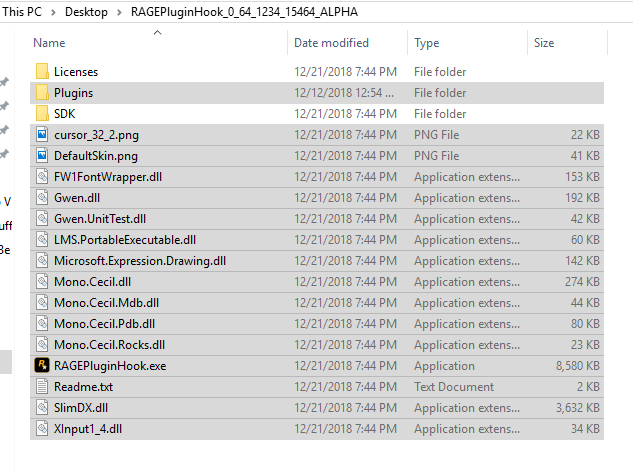This screenshot has height=471, width=633.
Task: Select the file name Readme.txt
Action: pyautogui.click(x=84, y=387)
